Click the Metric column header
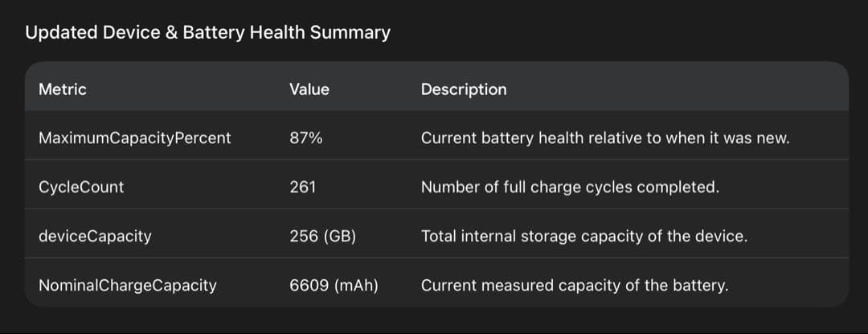868x334 pixels. (62, 89)
